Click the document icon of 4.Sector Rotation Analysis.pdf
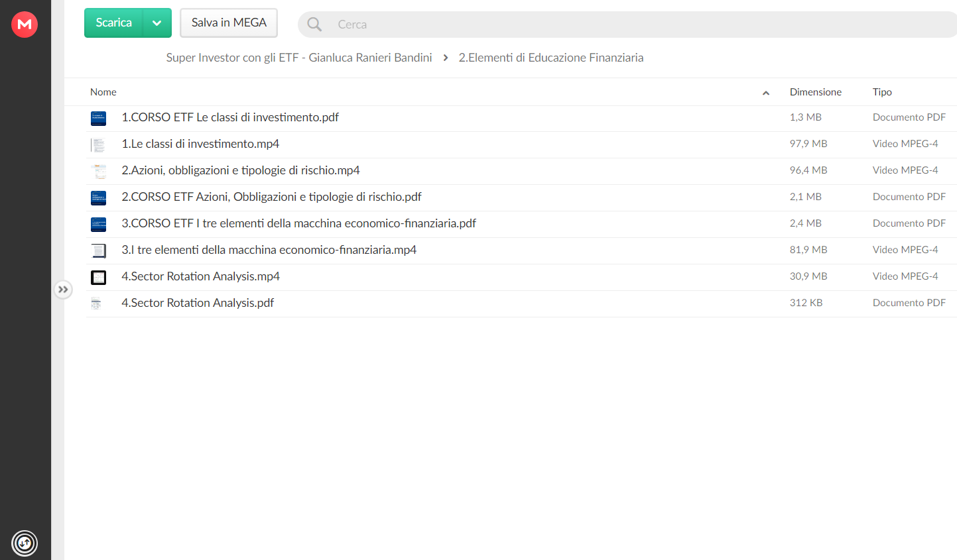This screenshot has width=957, height=560. pyautogui.click(x=96, y=304)
